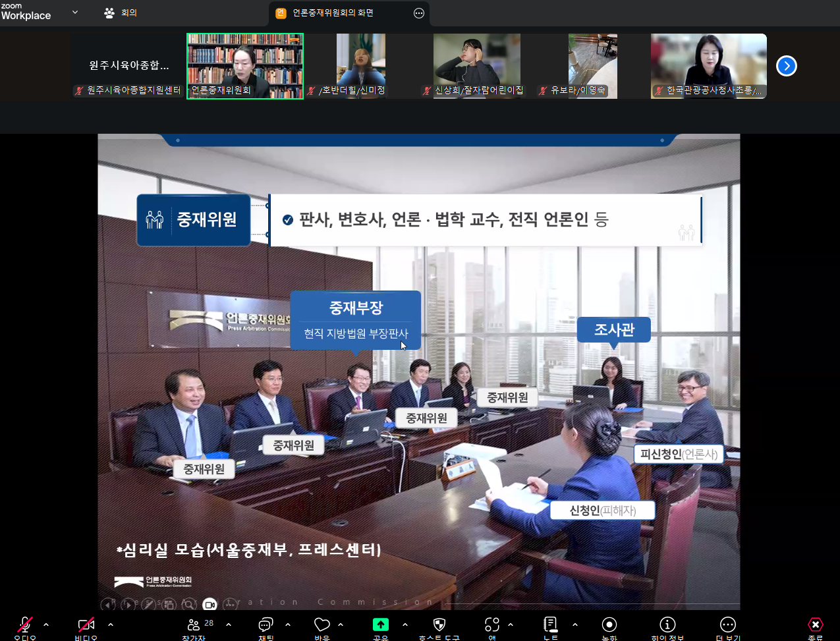
Task: Click the red end meeting (종료) button
Action: pyautogui.click(x=816, y=626)
